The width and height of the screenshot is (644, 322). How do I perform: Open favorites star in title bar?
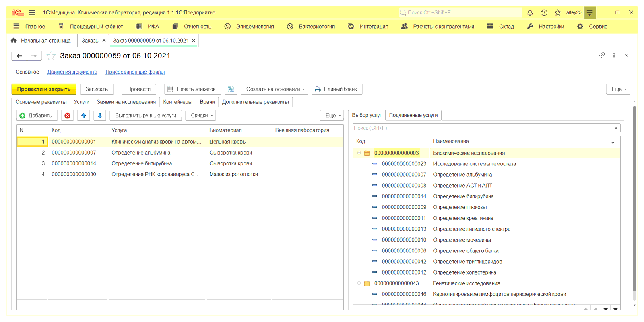[557, 12]
